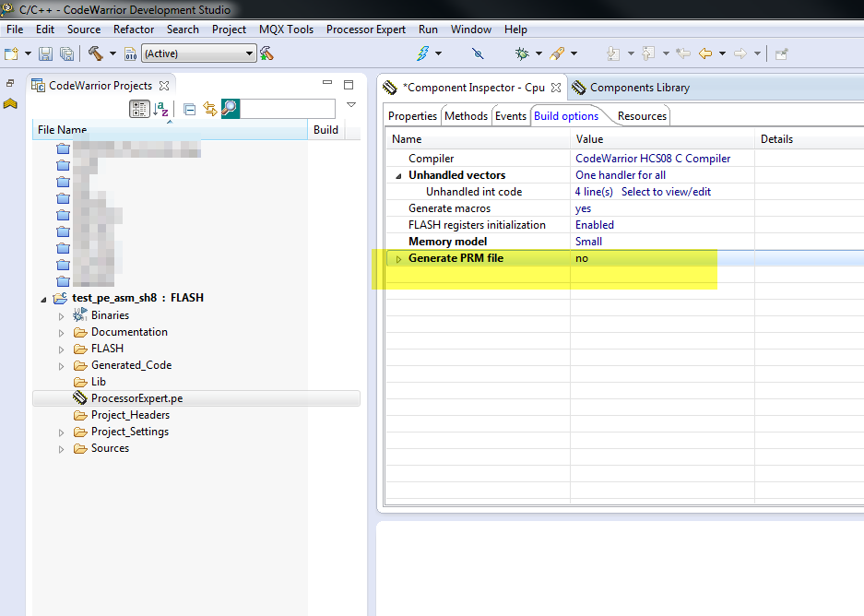Toggle Link with Editor icon in Projects panel
The height and width of the screenshot is (616, 864).
pos(210,109)
